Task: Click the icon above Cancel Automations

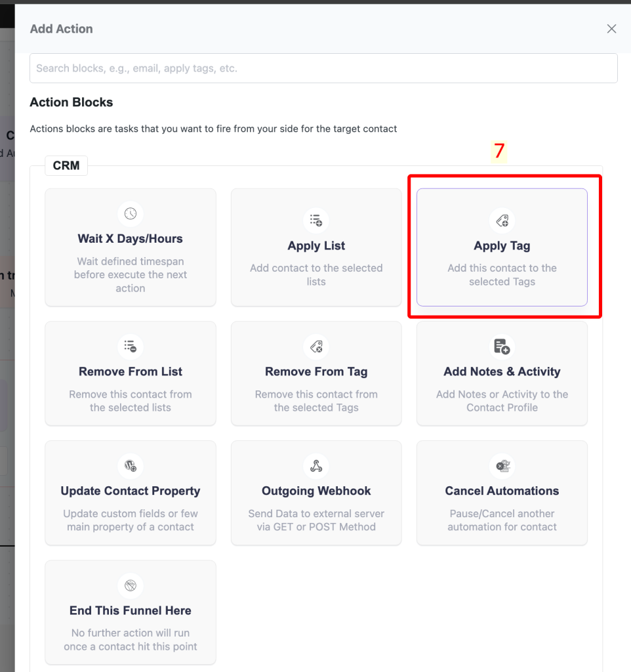Action: pos(502,466)
